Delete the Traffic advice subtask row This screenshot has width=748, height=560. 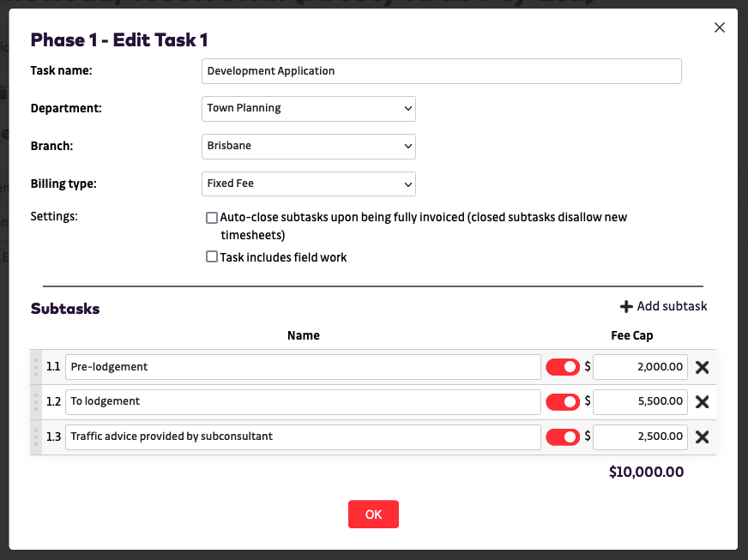(x=702, y=437)
